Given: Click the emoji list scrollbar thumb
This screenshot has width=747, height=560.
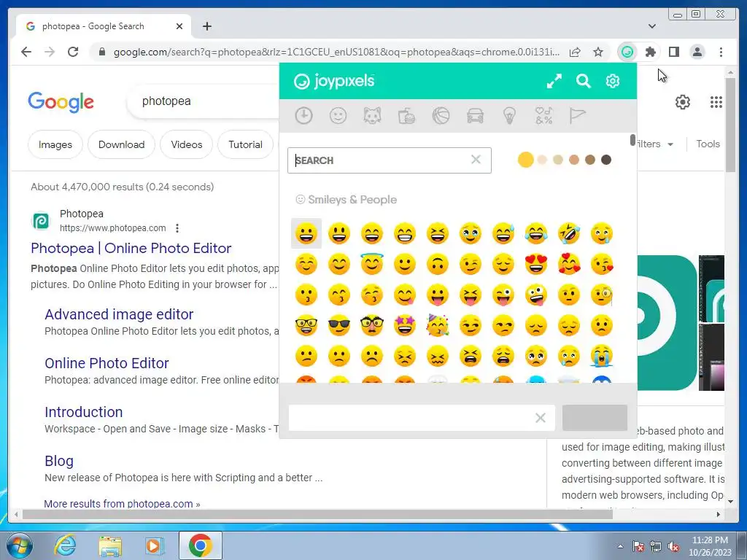Looking at the screenshot, I should [632, 140].
